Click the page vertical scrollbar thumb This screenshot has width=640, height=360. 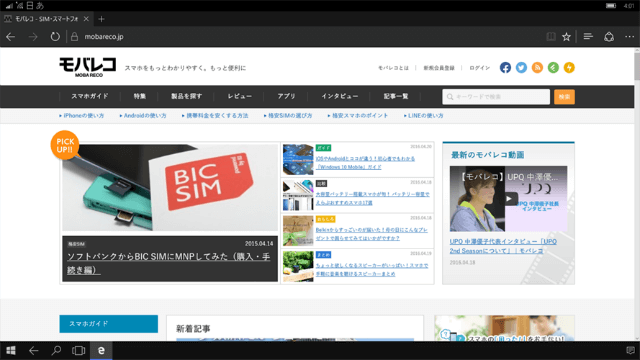pyautogui.click(x=637, y=67)
